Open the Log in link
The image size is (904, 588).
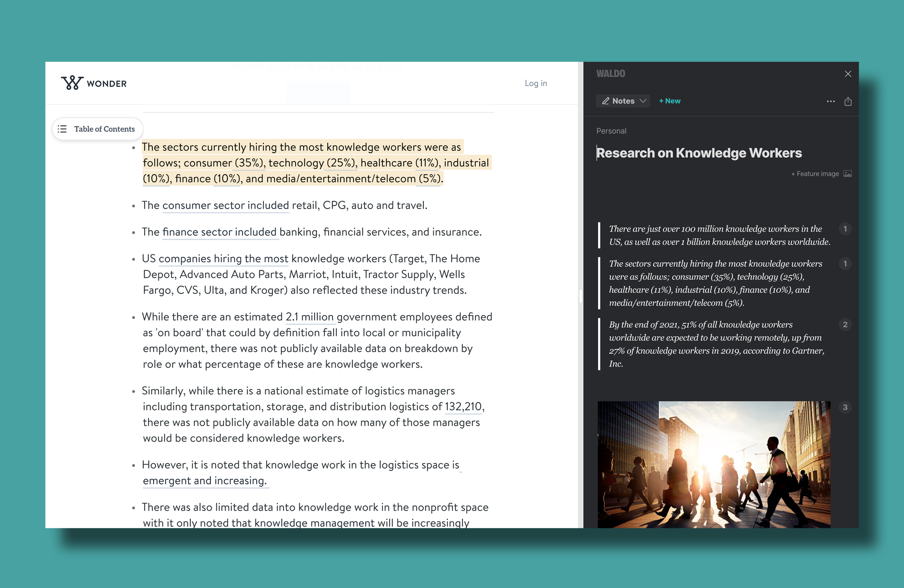point(535,83)
